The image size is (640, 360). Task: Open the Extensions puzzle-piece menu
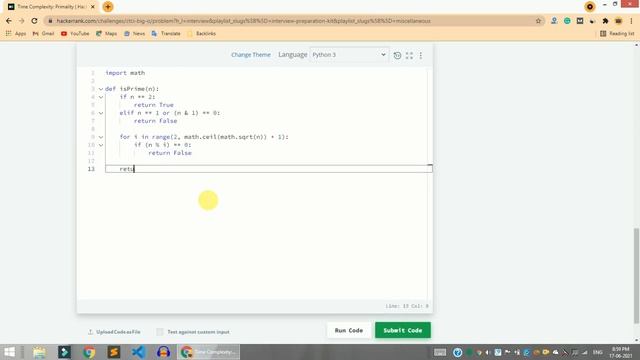point(605,21)
